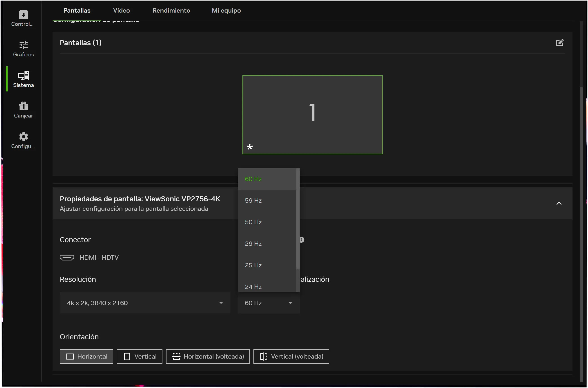This screenshot has height=388, width=588.
Task: Select display 1 thumbnail
Action: 312,115
